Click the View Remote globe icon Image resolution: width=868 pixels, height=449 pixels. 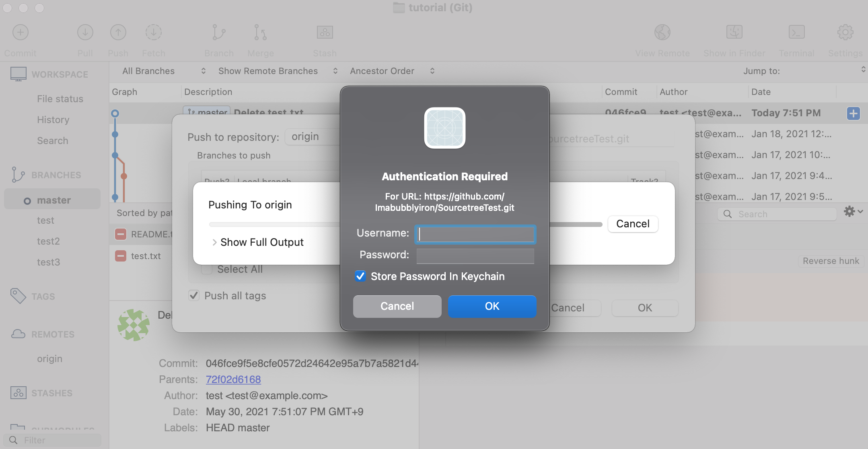[x=662, y=33]
